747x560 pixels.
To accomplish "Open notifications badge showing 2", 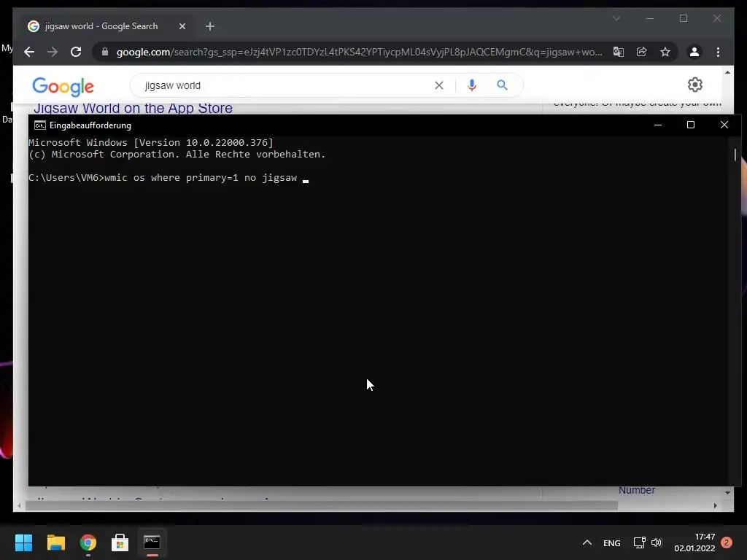I will pyautogui.click(x=727, y=542).
